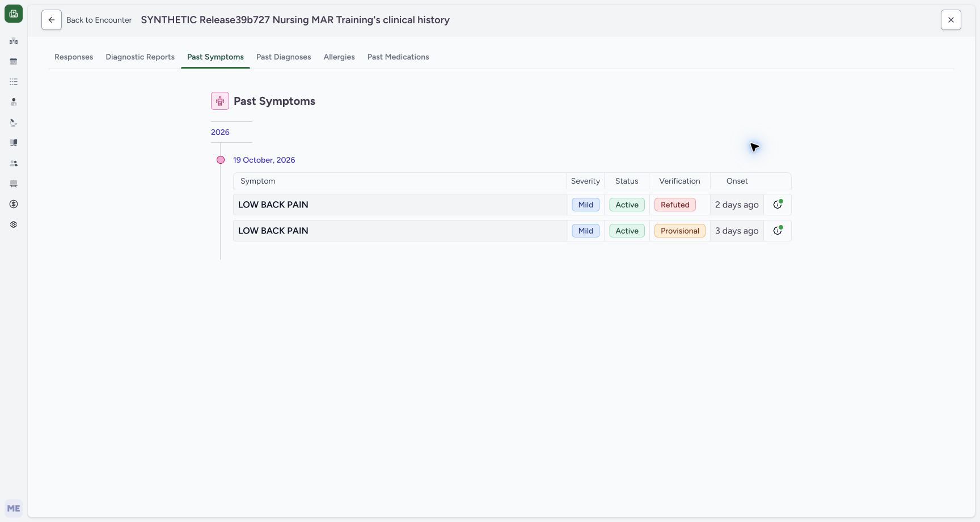Open history icon for Refuted low back pain
Screen dimensions: 980x522
[x=778, y=205]
